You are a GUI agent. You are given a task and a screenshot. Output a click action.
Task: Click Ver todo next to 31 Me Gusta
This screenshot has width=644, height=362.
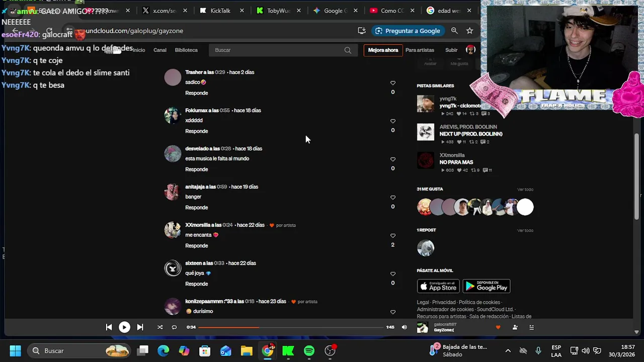pos(525,190)
